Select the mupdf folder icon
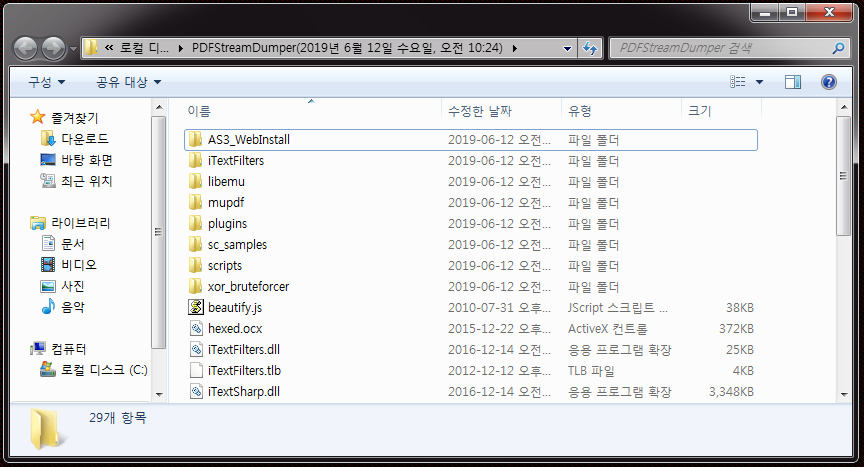Viewport: 864px width, 467px height. click(x=196, y=202)
